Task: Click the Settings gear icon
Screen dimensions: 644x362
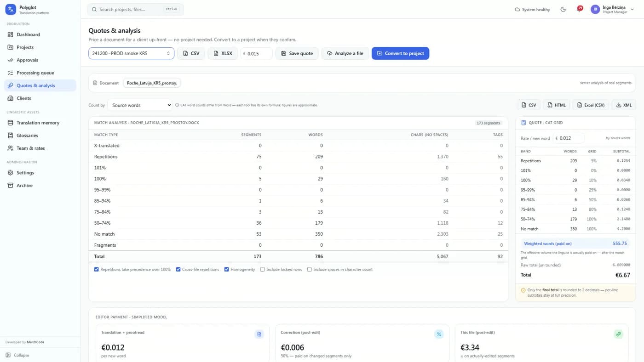Action: tap(11, 173)
